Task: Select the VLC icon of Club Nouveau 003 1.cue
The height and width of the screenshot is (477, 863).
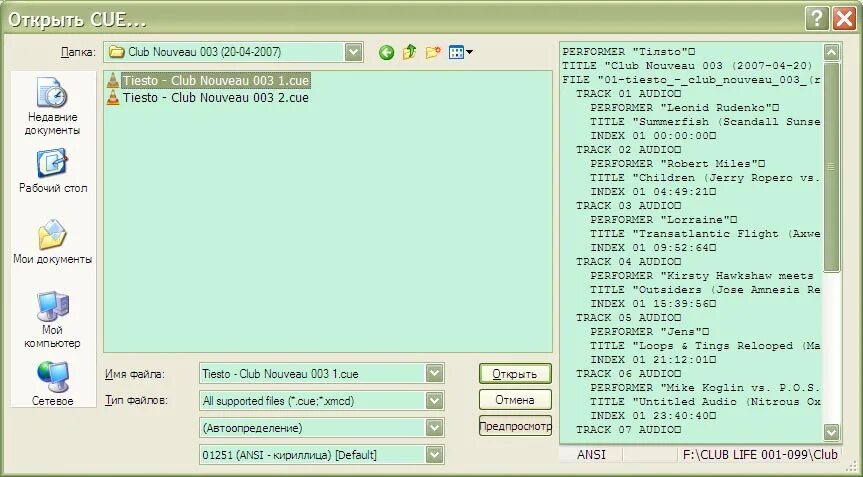Action: (x=113, y=81)
